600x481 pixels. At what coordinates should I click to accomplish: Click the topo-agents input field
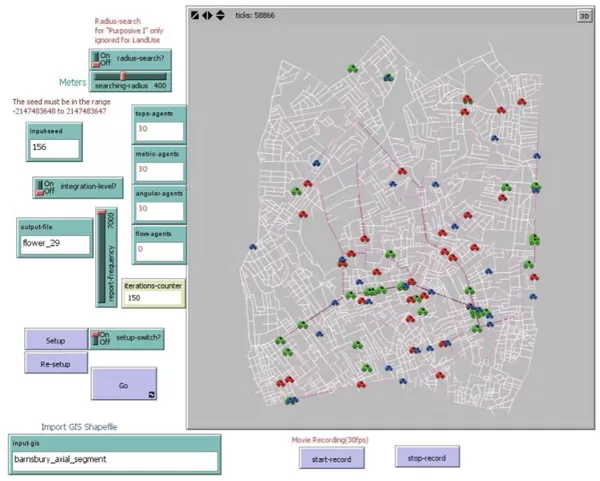tap(159, 131)
